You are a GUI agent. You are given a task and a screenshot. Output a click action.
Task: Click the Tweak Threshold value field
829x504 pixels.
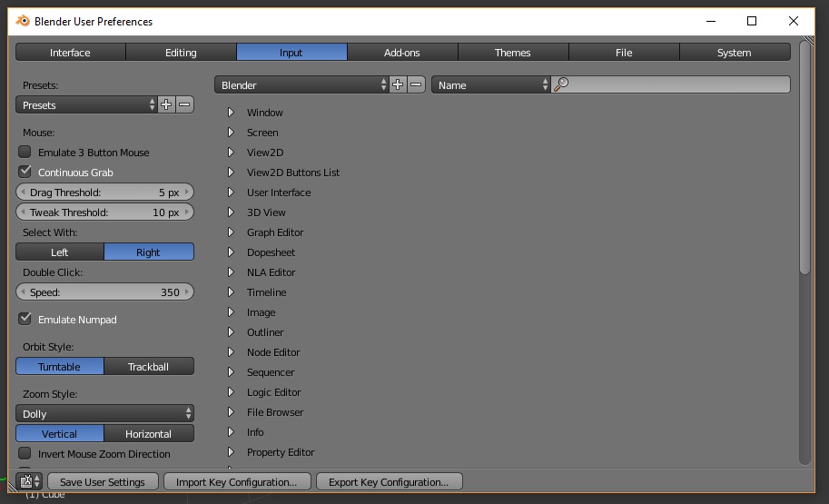coord(104,212)
